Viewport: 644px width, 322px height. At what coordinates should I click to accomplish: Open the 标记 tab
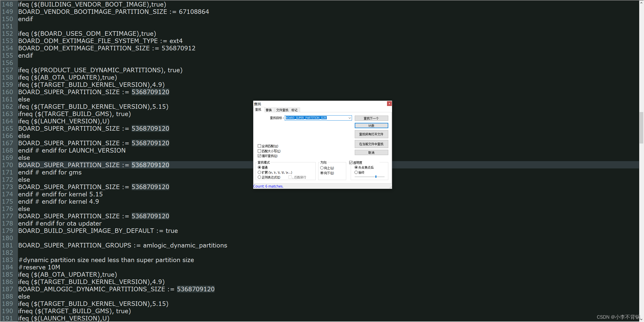pyautogui.click(x=295, y=110)
